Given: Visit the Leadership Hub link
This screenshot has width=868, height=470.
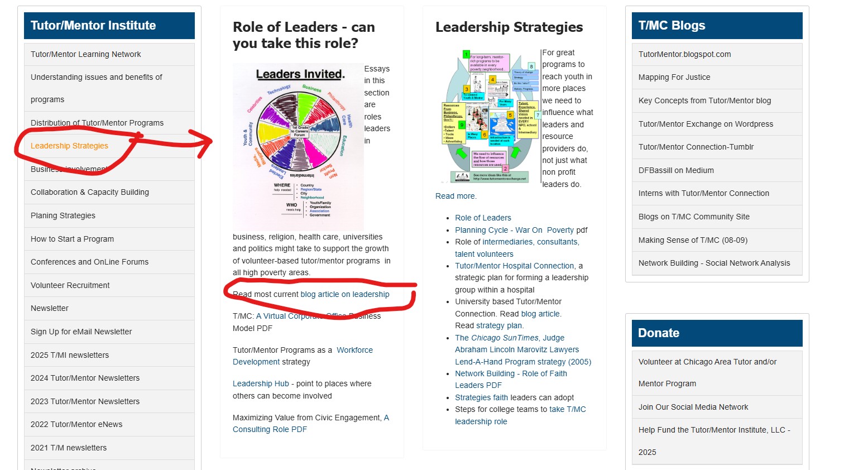Looking at the screenshot, I should [261, 383].
